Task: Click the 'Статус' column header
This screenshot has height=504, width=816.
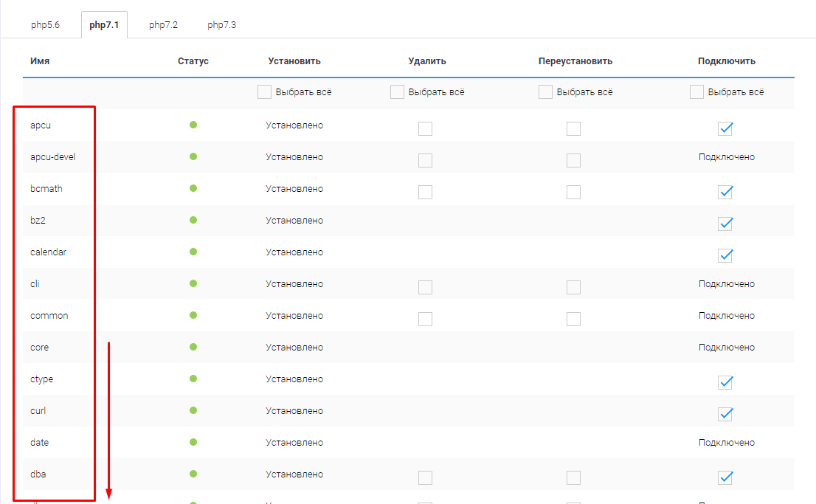Action: 193,61
